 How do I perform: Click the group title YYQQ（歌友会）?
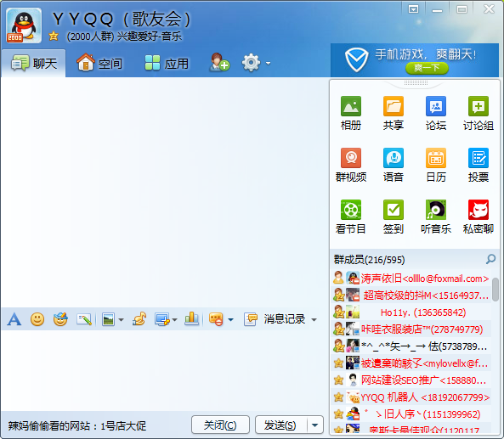tap(122, 19)
